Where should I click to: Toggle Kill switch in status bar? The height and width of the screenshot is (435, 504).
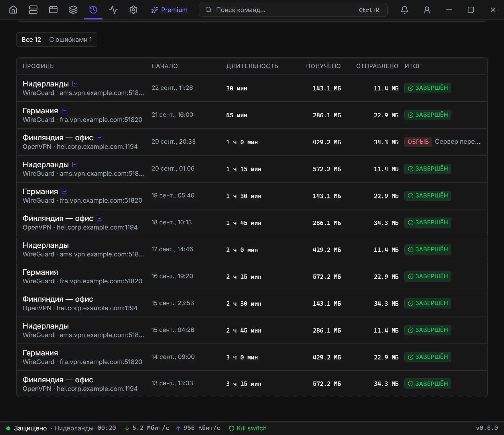(x=248, y=428)
